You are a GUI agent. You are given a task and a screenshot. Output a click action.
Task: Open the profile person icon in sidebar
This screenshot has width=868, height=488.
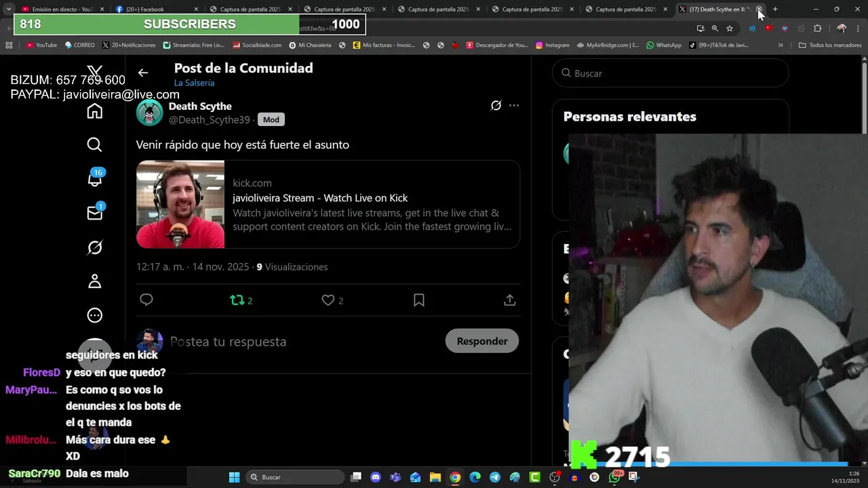pos(94,281)
